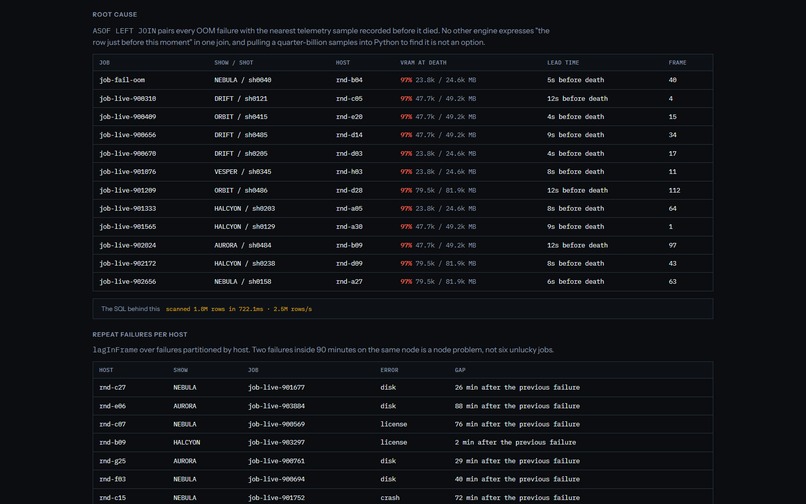Select the 'job-fail-oom' job cell

point(122,80)
